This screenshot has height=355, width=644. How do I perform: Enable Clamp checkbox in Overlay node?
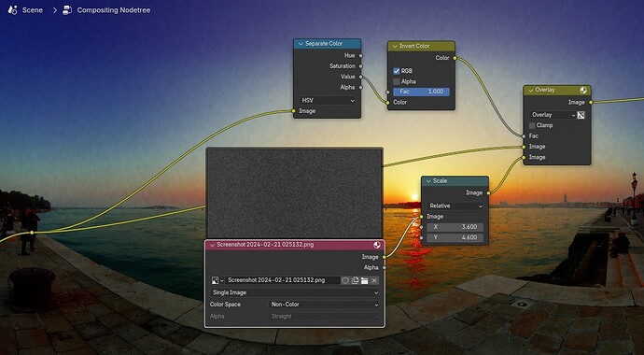[x=532, y=126]
